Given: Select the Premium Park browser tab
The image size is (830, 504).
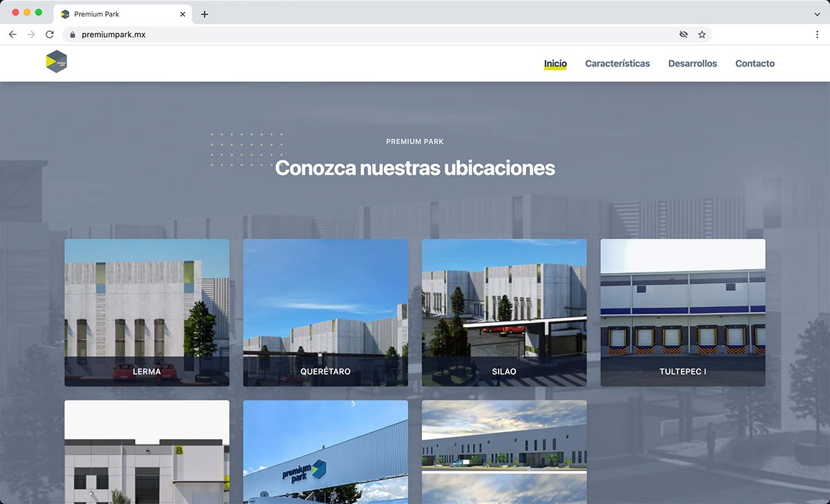Looking at the screenshot, I should 123,15.
